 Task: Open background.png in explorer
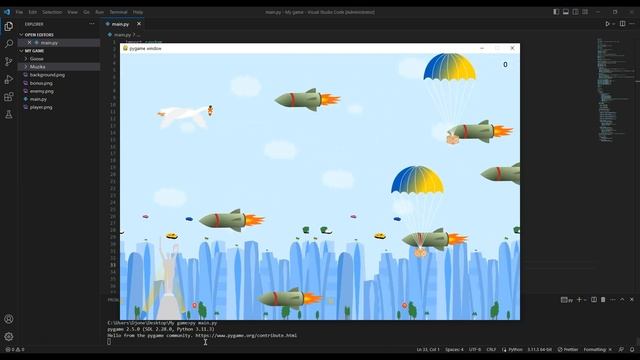pos(47,75)
